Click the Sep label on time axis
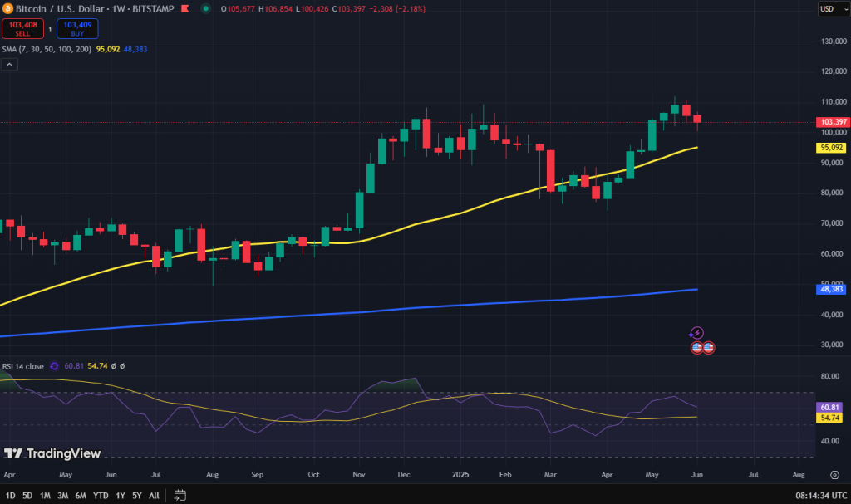The width and height of the screenshot is (851, 504). 258,475
